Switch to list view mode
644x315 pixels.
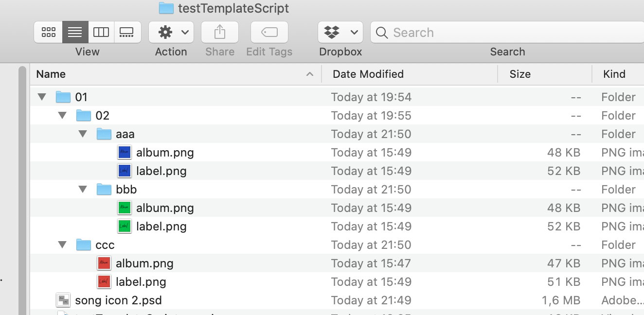(x=75, y=33)
